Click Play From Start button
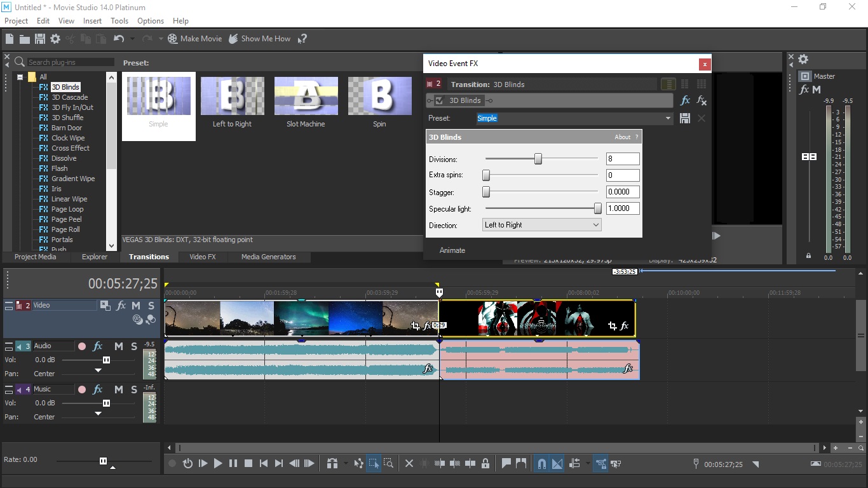Screen dimensions: 868x488 pyautogui.click(x=203, y=464)
